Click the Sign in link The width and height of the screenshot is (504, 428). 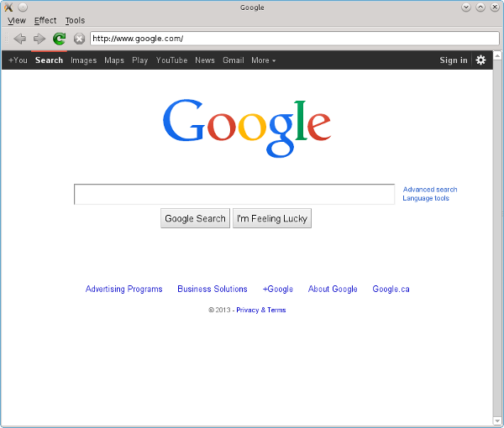(x=454, y=60)
